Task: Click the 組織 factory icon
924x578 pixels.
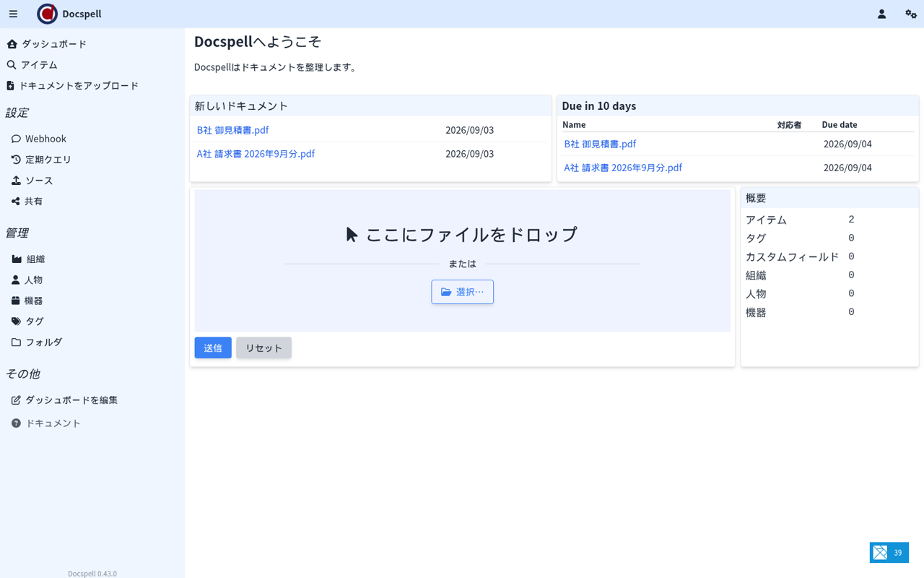Action: point(17,259)
